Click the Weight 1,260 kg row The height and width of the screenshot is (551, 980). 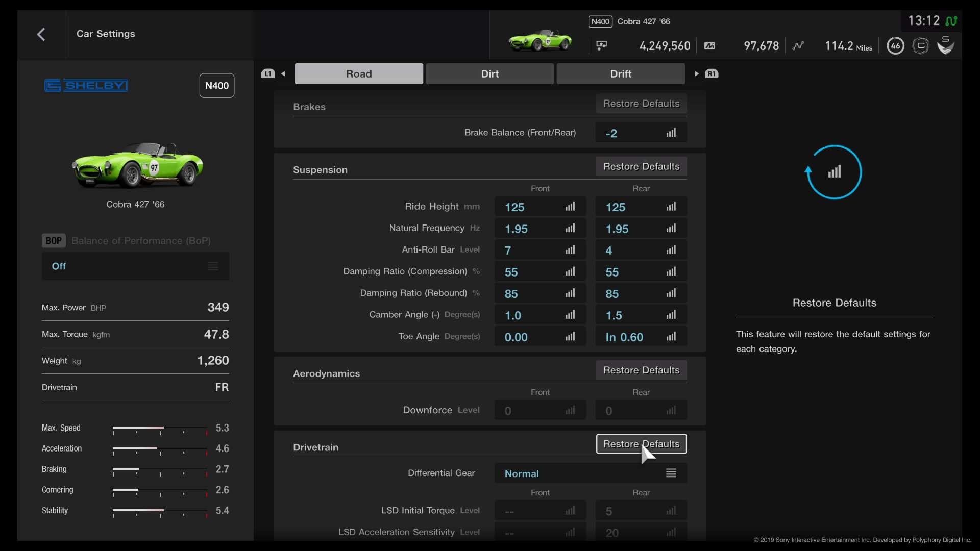pos(135,361)
